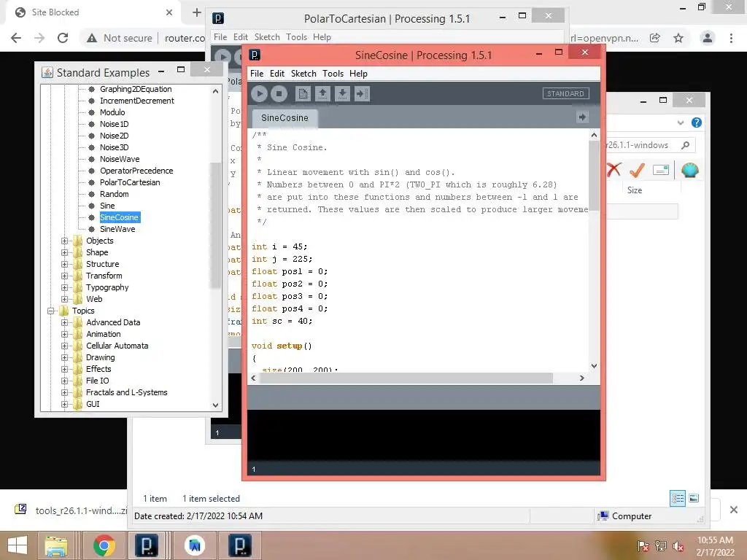Click the taskbar volume icon

pyautogui.click(x=678, y=546)
